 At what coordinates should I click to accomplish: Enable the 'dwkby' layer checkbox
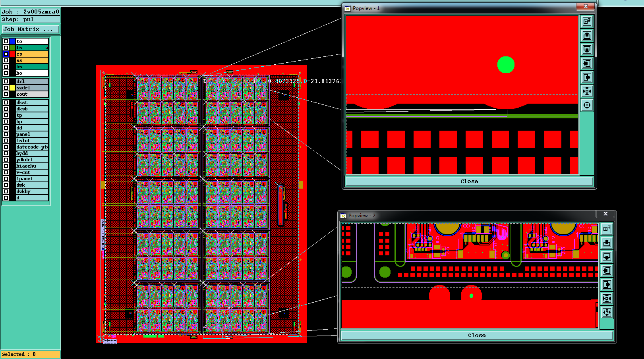point(6,191)
